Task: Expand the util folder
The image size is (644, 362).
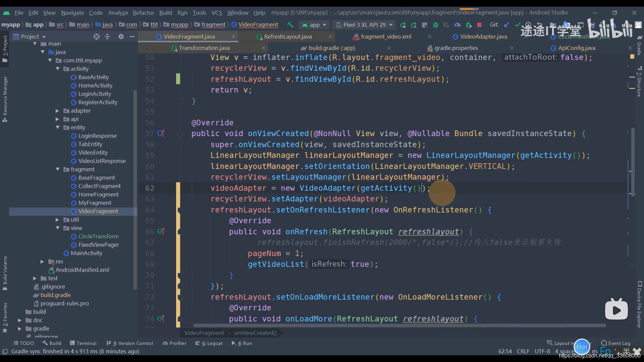Action: click(x=57, y=220)
